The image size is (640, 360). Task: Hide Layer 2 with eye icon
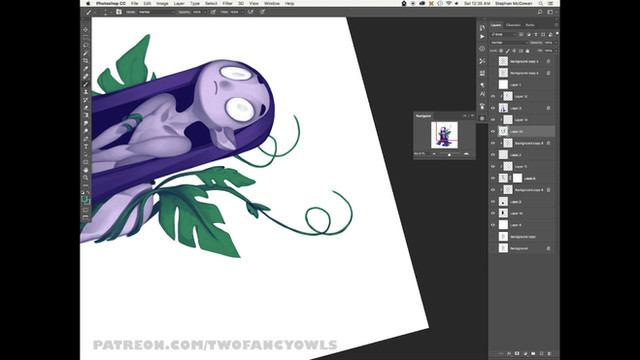pos(493,155)
